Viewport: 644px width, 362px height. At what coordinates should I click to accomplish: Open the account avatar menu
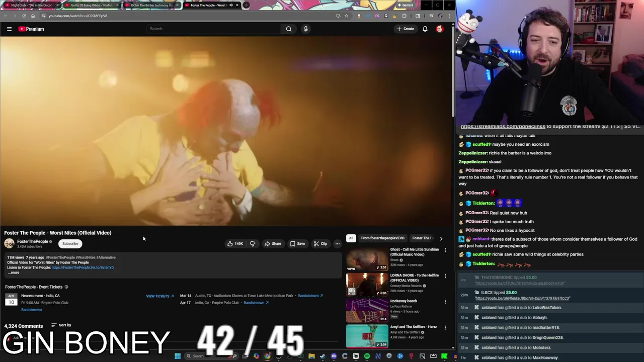440,29
